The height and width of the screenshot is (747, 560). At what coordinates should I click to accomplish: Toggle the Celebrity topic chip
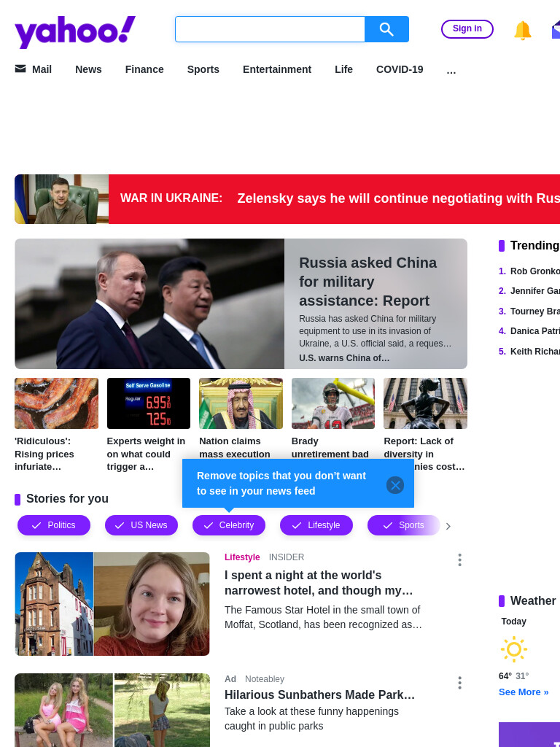[x=228, y=525]
